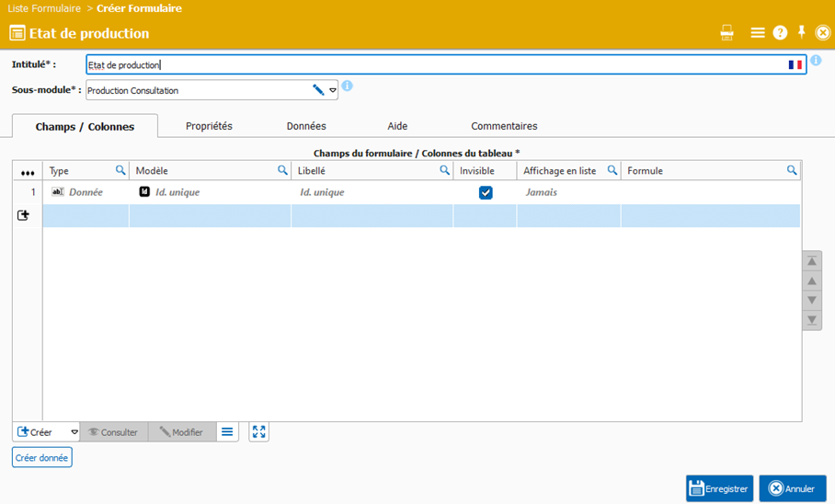The height and width of the screenshot is (504, 835).
Task: Click the info icon beside Sous-module
Action: 348,86
